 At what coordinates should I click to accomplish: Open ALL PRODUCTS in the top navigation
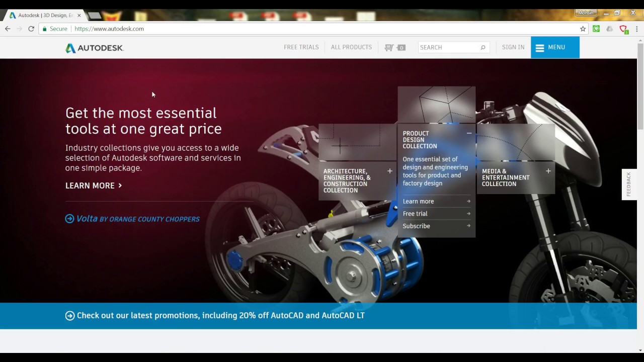click(352, 47)
